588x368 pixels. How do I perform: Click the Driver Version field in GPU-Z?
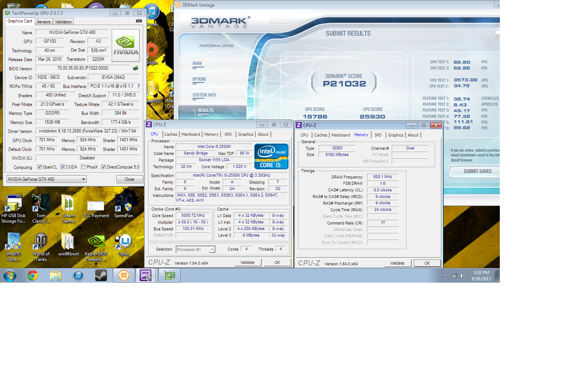coord(87,131)
